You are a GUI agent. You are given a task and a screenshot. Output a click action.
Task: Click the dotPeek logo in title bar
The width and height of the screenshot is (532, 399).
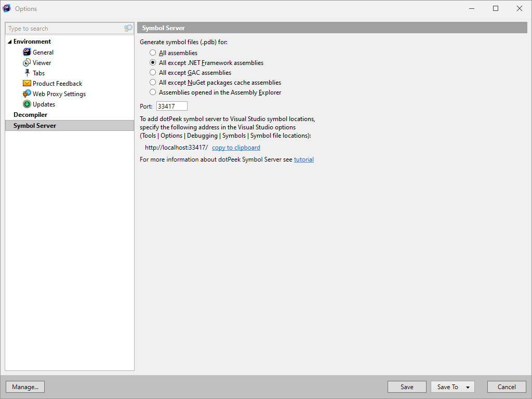(6, 8)
